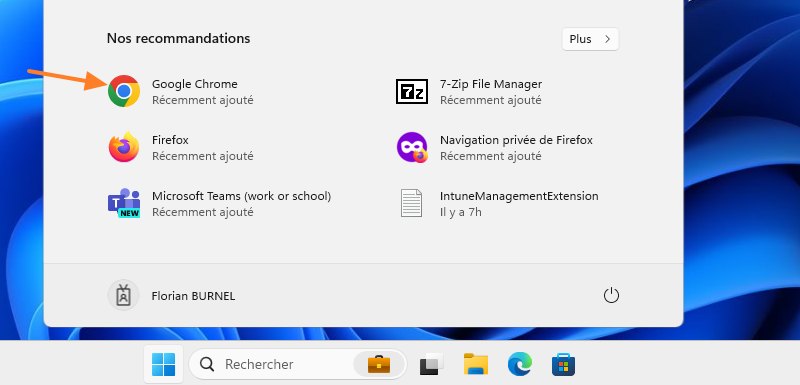Open the 7-Zip File Manager icon

(x=412, y=92)
